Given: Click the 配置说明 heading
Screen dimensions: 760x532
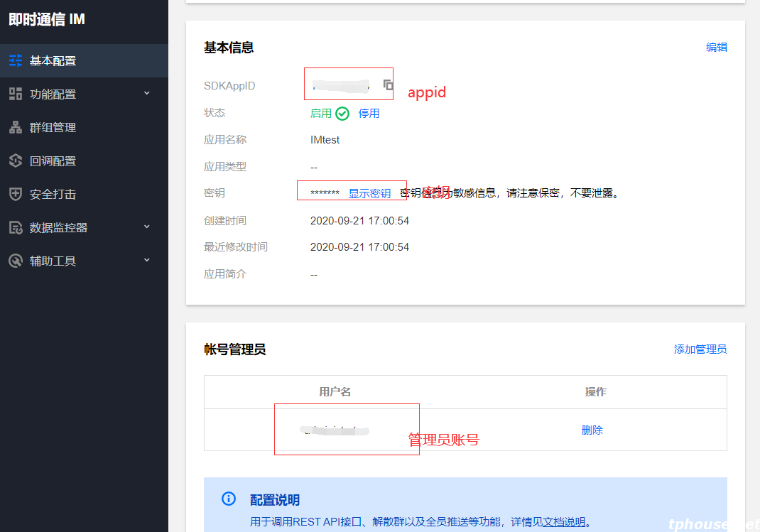Looking at the screenshot, I should [275, 499].
